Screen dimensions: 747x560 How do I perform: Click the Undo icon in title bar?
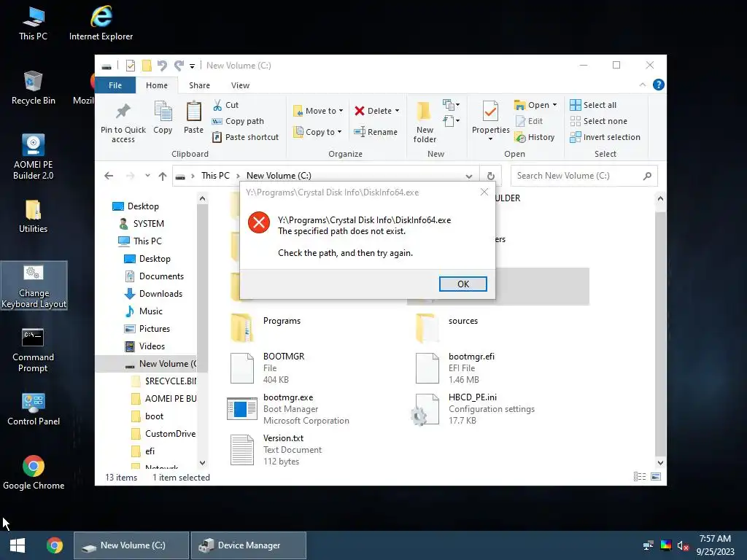pyautogui.click(x=163, y=66)
